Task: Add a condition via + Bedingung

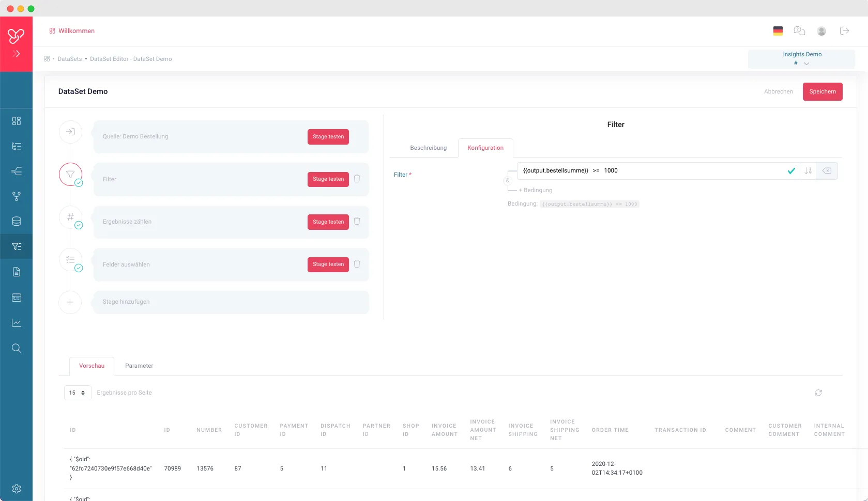Action: 536,190
